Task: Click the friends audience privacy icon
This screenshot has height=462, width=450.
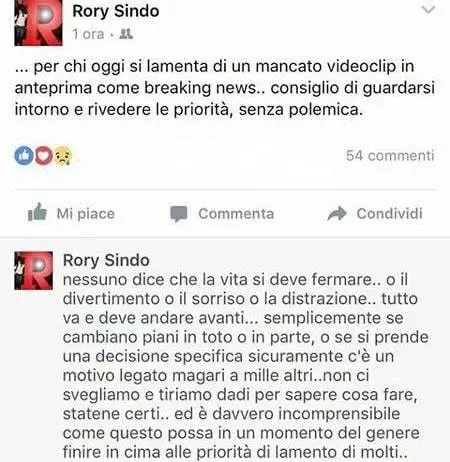Action: click(x=126, y=34)
